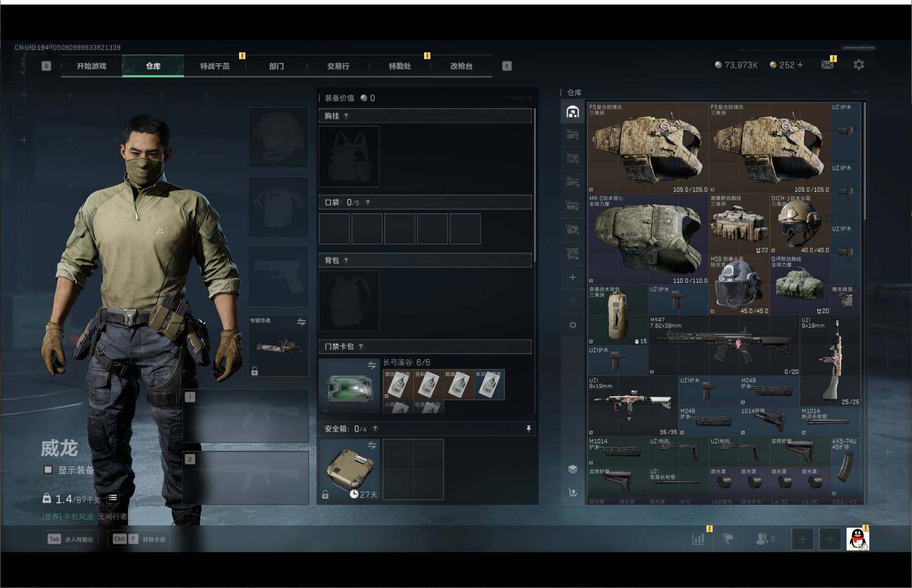This screenshot has height=588, width=912.
Task: Click the empty safe box storage grid
Action: [x=413, y=469]
